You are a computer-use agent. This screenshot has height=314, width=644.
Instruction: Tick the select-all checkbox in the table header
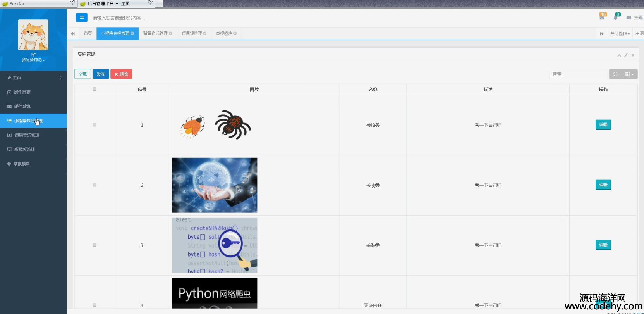(x=94, y=89)
